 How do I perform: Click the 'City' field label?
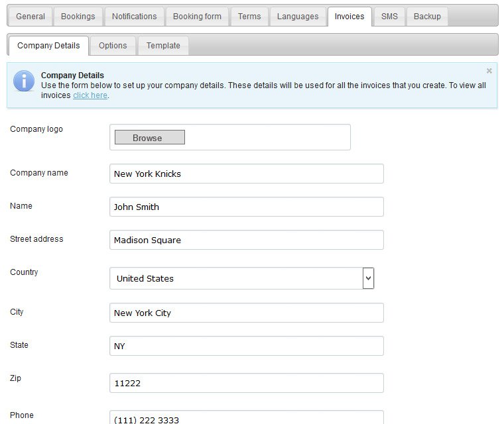click(x=17, y=312)
